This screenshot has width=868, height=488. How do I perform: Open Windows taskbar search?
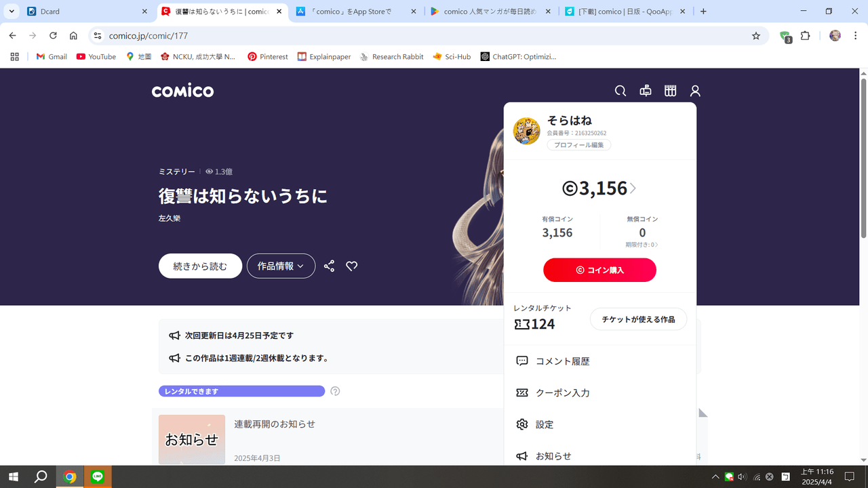coord(41,476)
